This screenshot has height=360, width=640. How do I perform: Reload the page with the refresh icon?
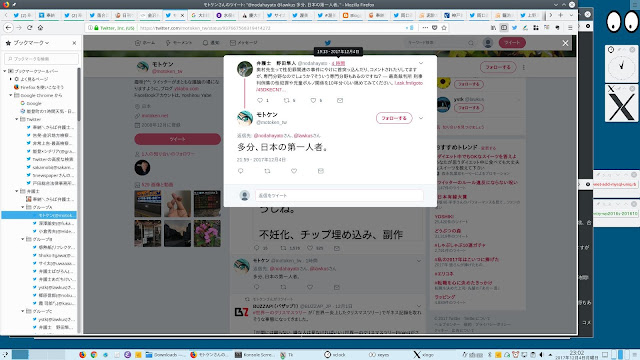pyautogui.click(x=29, y=27)
